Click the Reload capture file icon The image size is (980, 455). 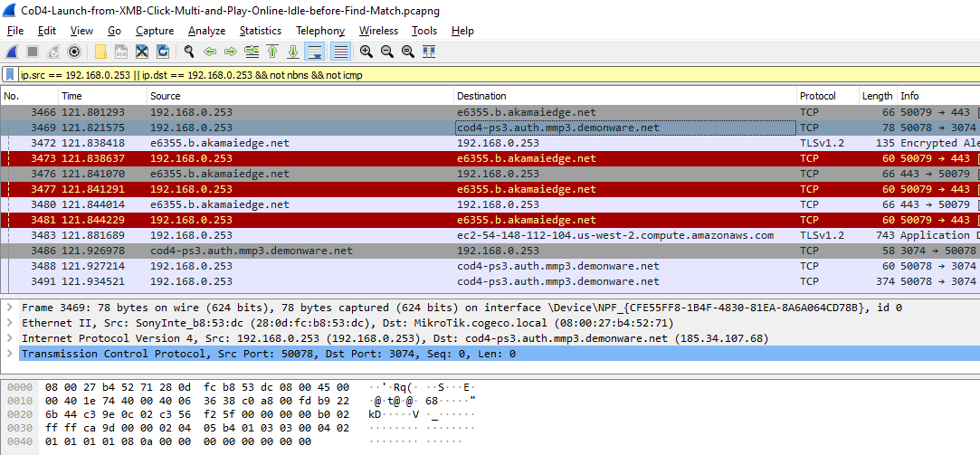click(163, 52)
